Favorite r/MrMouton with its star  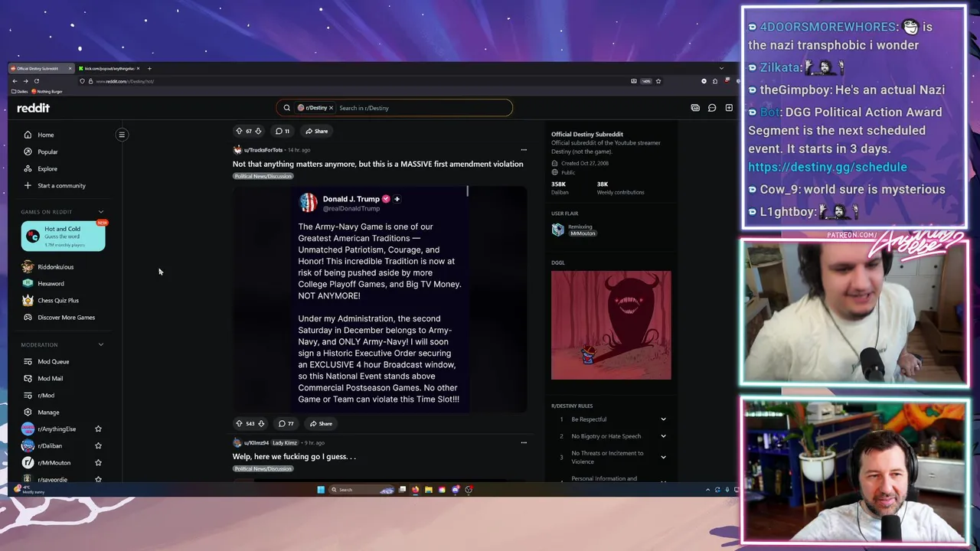tap(98, 463)
